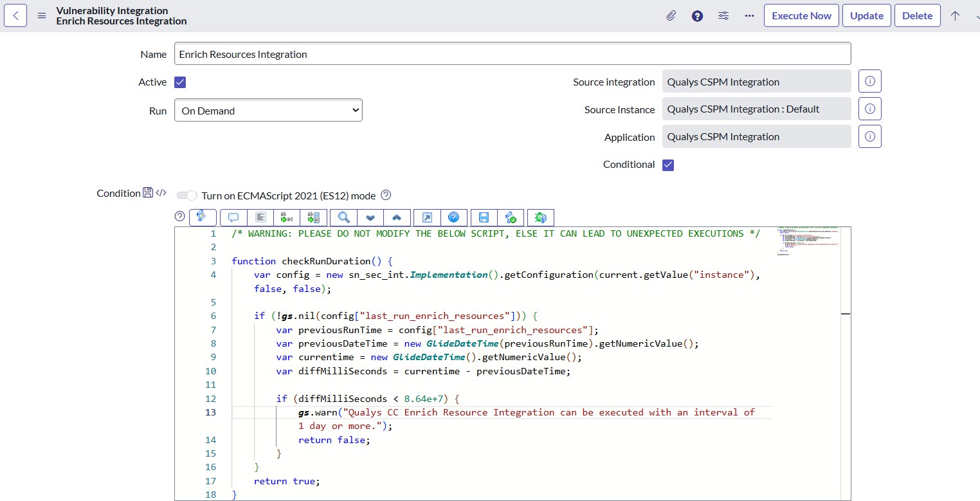Click the Delete button
980x501 pixels.
[918, 16]
